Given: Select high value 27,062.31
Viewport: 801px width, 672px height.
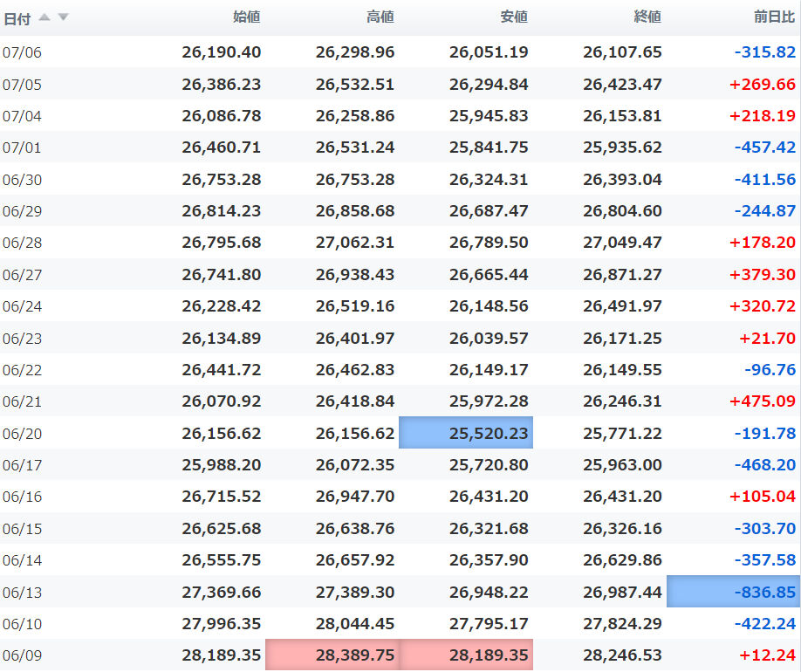Looking at the screenshot, I should 355,243.
